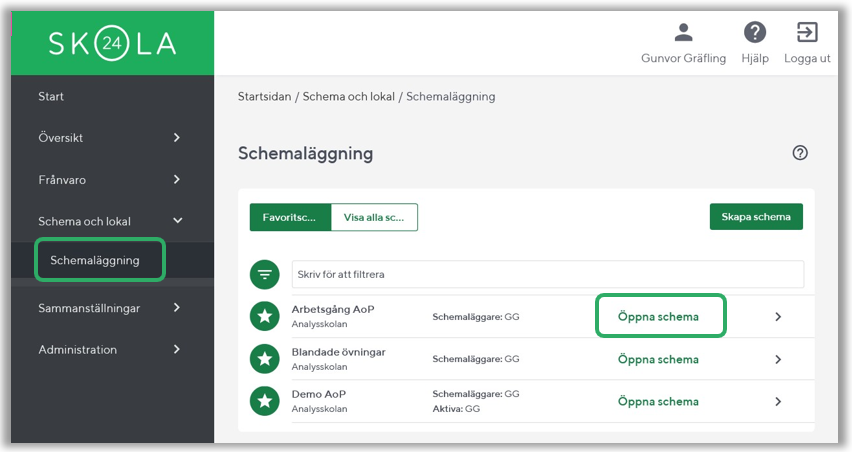Expand the Frånvaro sidebar menu
Viewport: 852px width, 452px height.
click(177, 180)
